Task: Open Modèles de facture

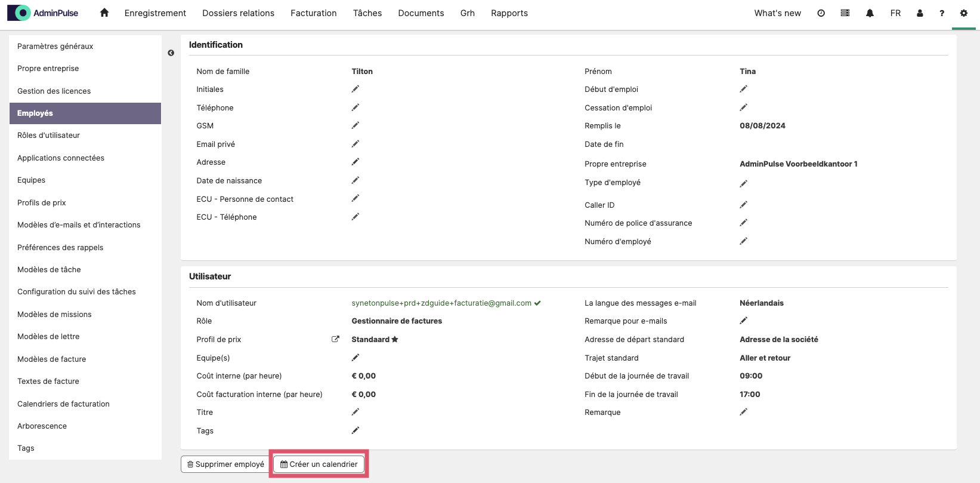Action: coord(85,359)
